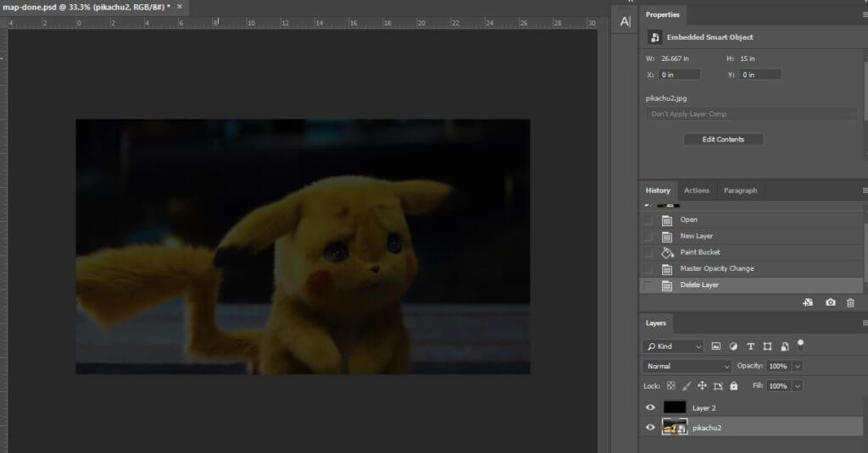Filter layers by type (T) layers
Image resolution: width=868 pixels, height=453 pixels.
click(x=751, y=346)
